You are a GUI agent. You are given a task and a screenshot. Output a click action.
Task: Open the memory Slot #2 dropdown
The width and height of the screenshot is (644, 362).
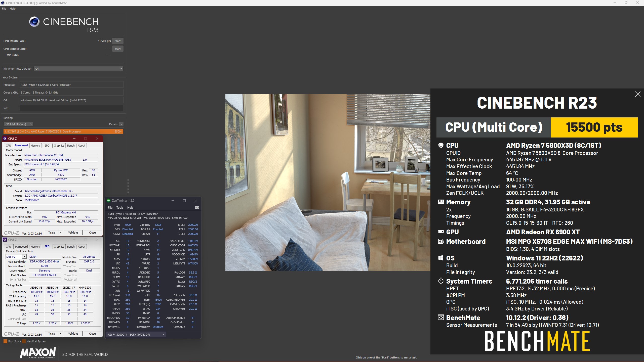(x=24, y=257)
